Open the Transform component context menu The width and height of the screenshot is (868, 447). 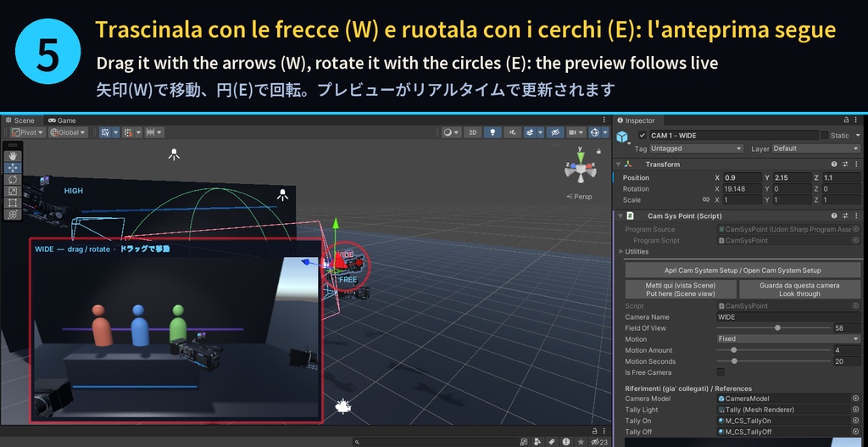(x=856, y=165)
